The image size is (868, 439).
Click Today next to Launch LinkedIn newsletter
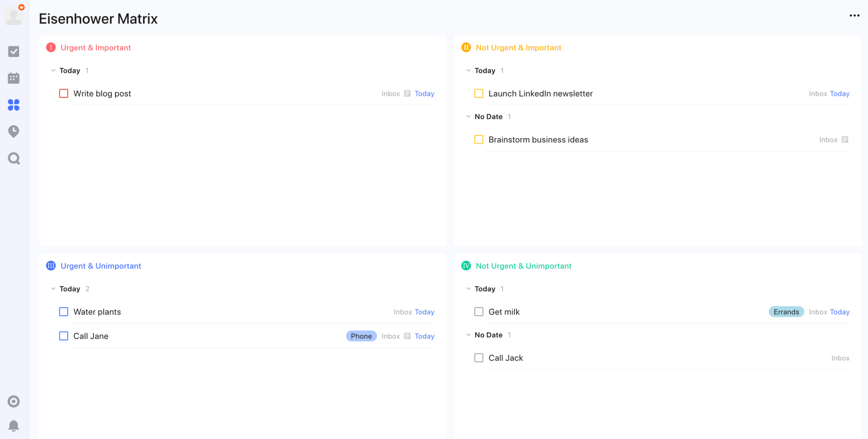click(840, 93)
